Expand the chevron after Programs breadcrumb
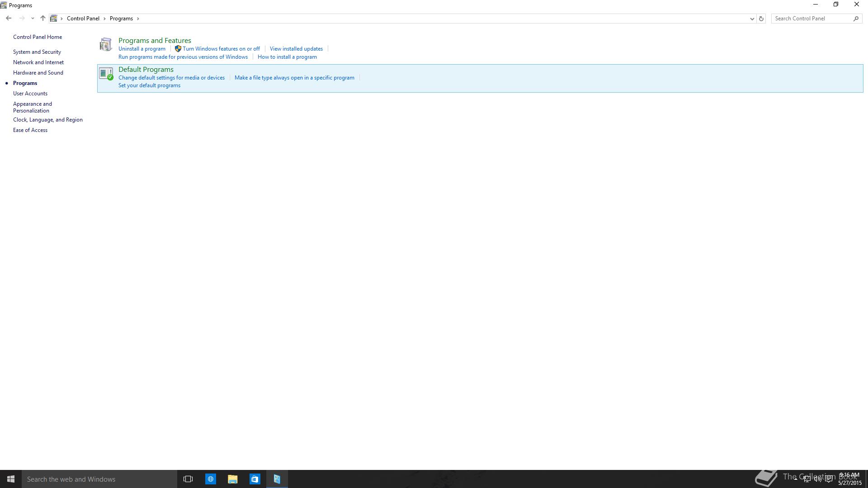 point(138,19)
